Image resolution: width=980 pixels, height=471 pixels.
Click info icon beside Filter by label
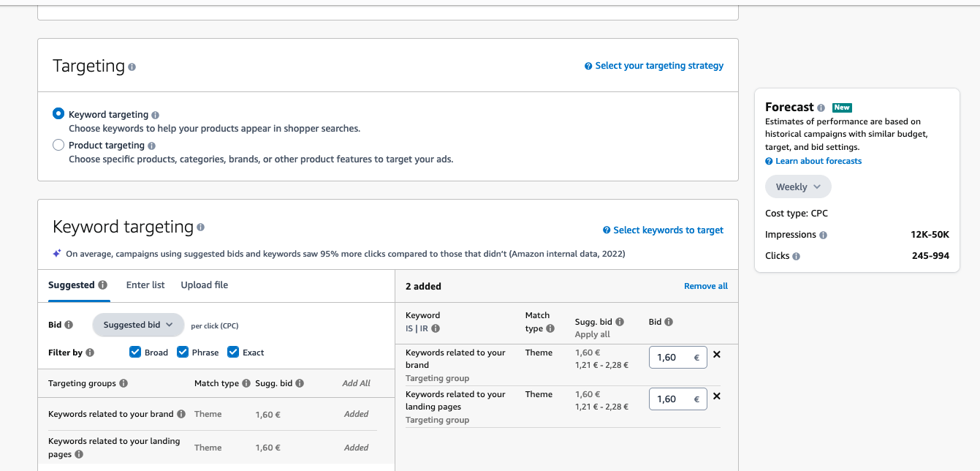[90, 353]
